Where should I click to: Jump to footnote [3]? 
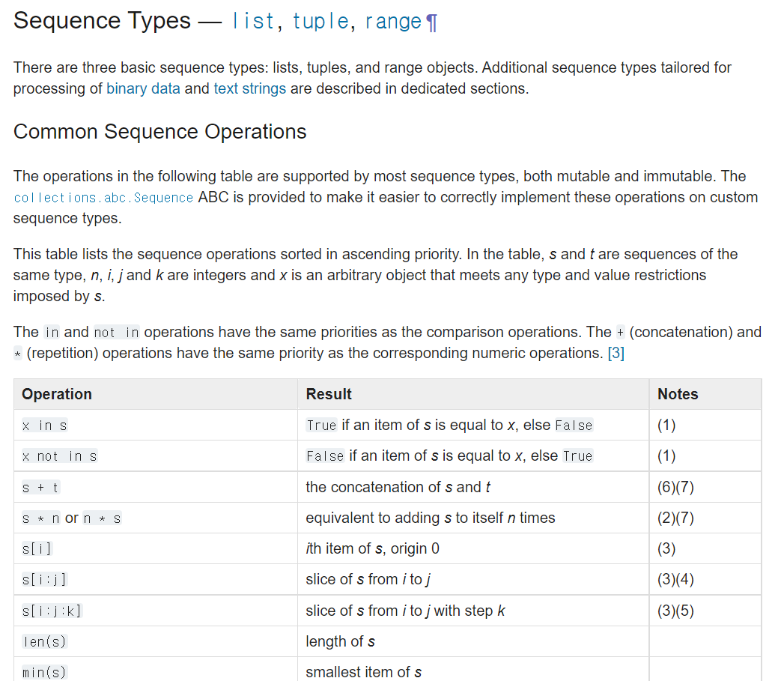tap(616, 354)
